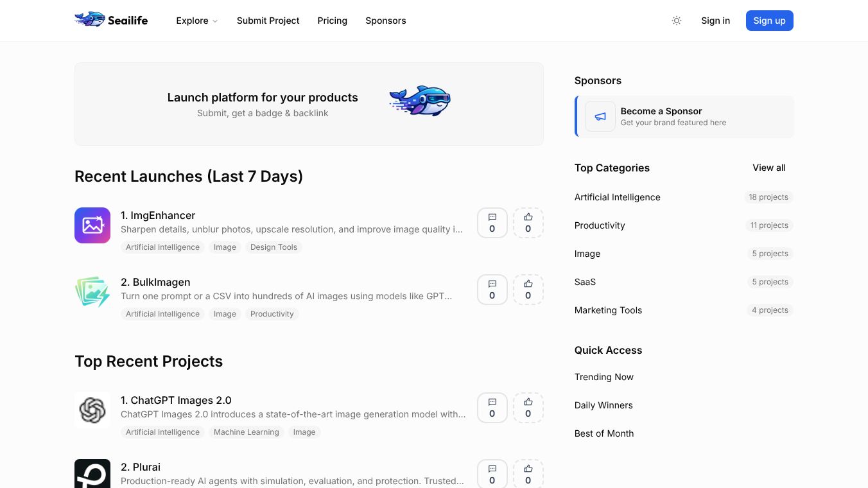Open comments for ChatGPT Images 2.0
Image resolution: width=868 pixels, height=488 pixels.
point(492,408)
